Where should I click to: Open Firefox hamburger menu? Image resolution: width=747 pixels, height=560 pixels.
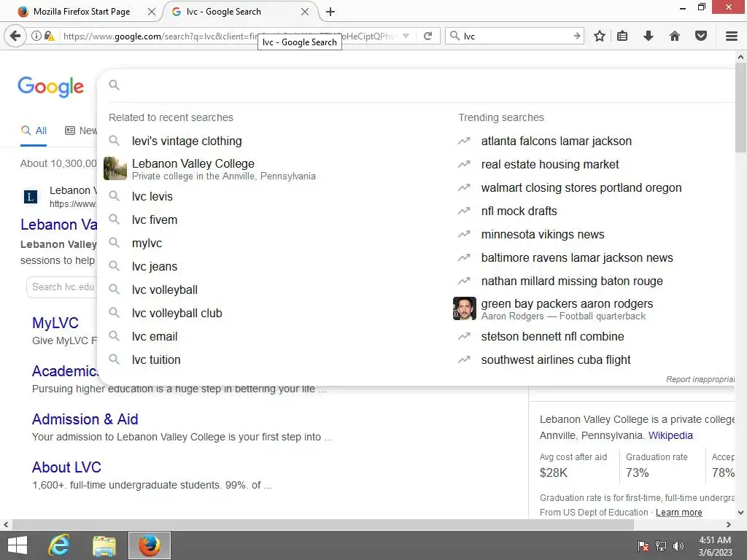732,36
